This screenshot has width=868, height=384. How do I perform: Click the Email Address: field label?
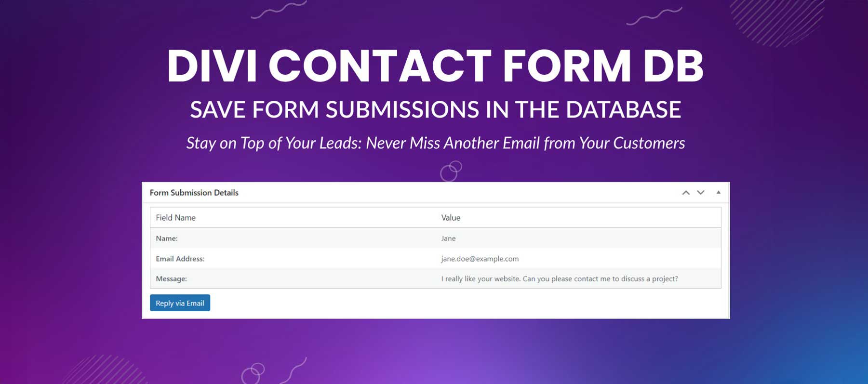point(180,259)
